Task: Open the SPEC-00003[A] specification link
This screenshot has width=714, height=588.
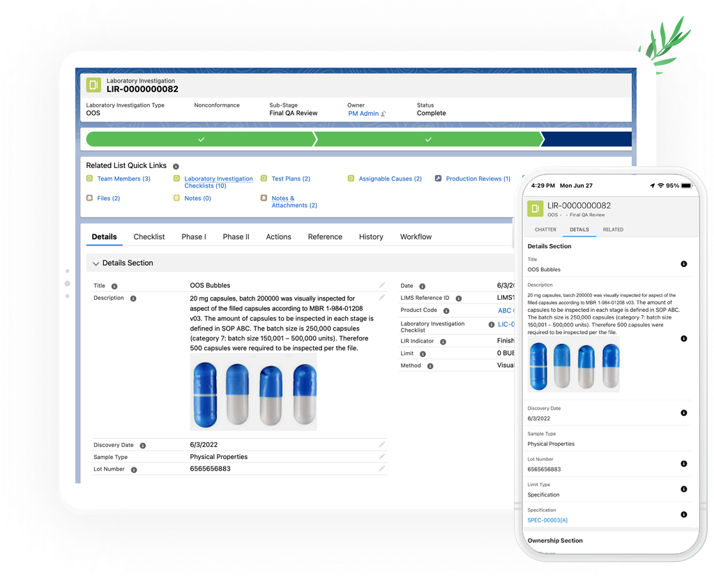Action: point(547,520)
